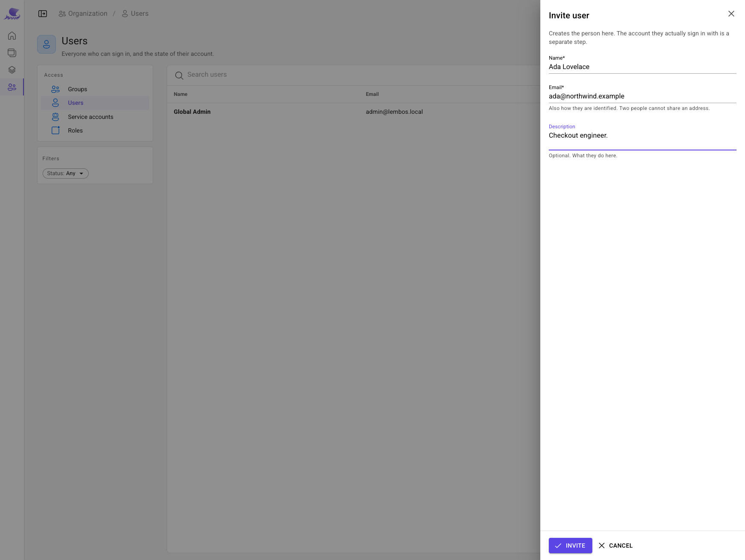Cancel the invite user form
745x560 pixels.
(x=616, y=546)
